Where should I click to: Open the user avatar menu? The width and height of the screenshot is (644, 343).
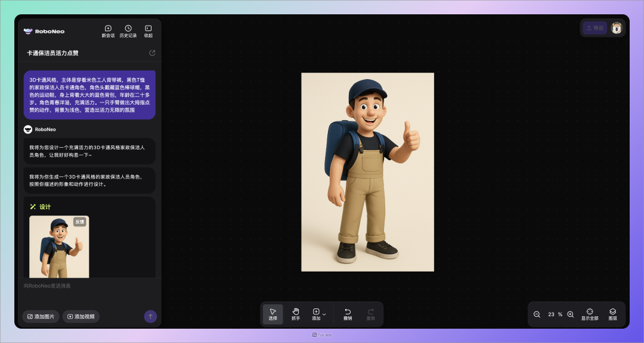coord(617,28)
